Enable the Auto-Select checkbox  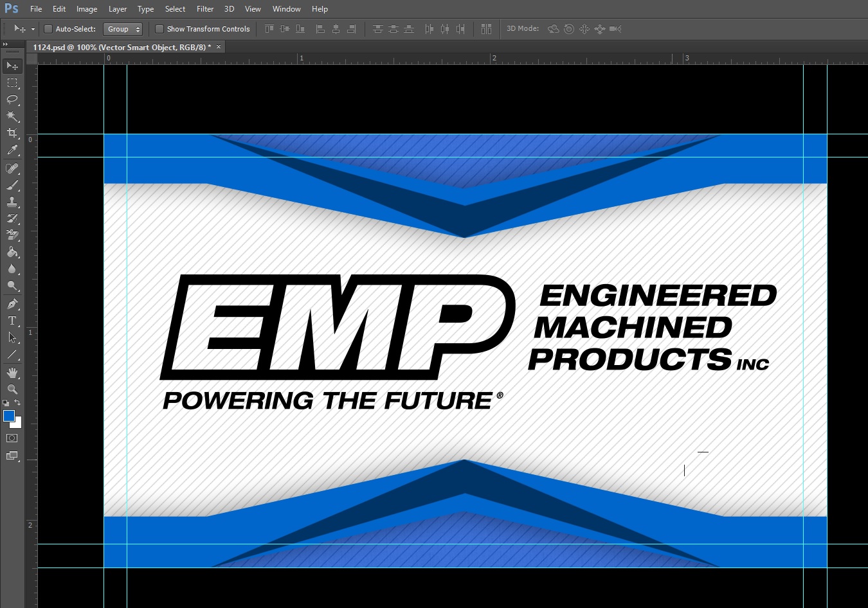tap(48, 29)
